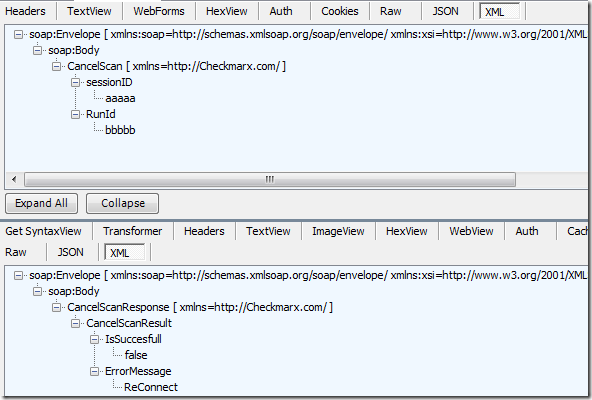This screenshot has height=400, width=592.
Task: Collapse the CancelScanResult node
Action: coord(75,323)
